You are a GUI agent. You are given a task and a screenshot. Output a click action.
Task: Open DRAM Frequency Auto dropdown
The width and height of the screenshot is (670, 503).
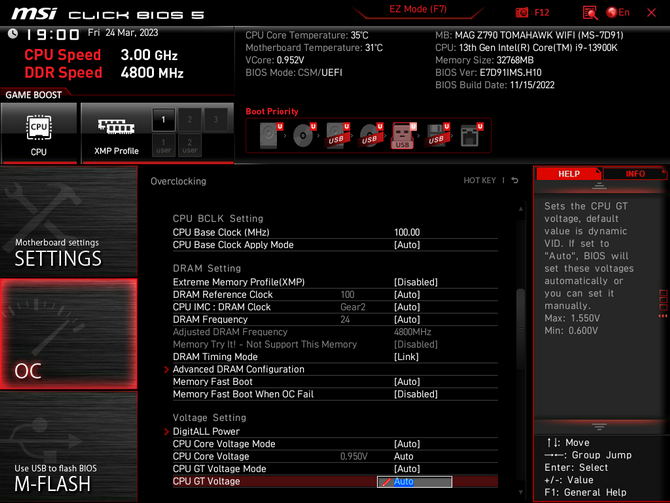point(407,319)
